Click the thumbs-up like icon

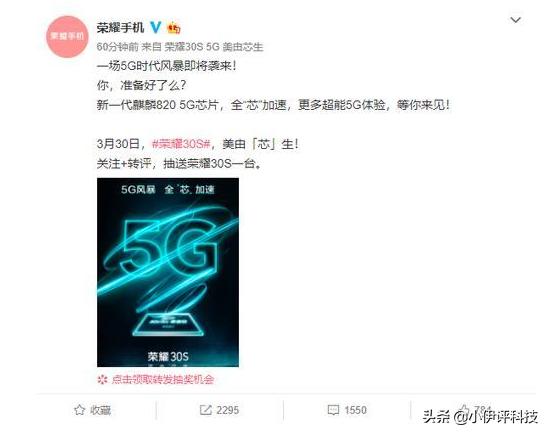[465, 409]
